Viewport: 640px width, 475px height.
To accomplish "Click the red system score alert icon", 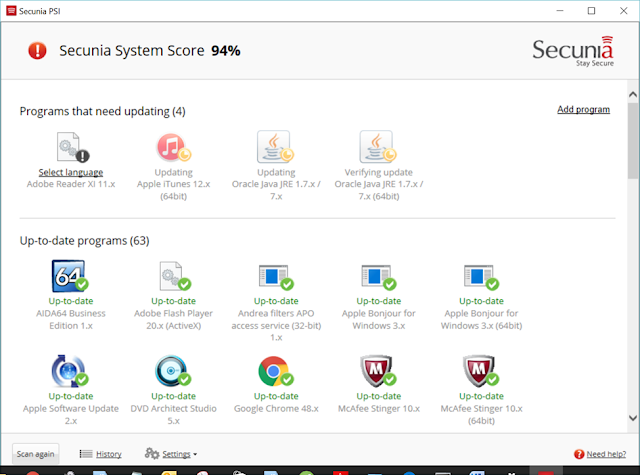I will click(x=37, y=51).
